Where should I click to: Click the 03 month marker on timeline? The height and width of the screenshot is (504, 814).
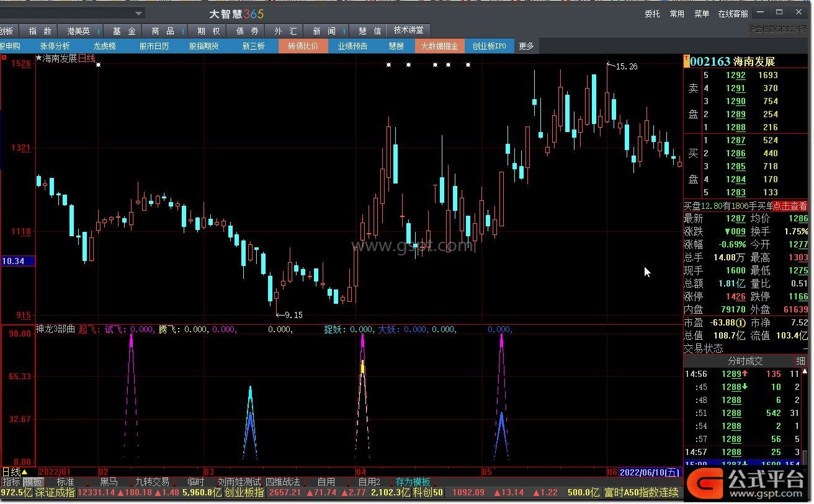pos(209,472)
